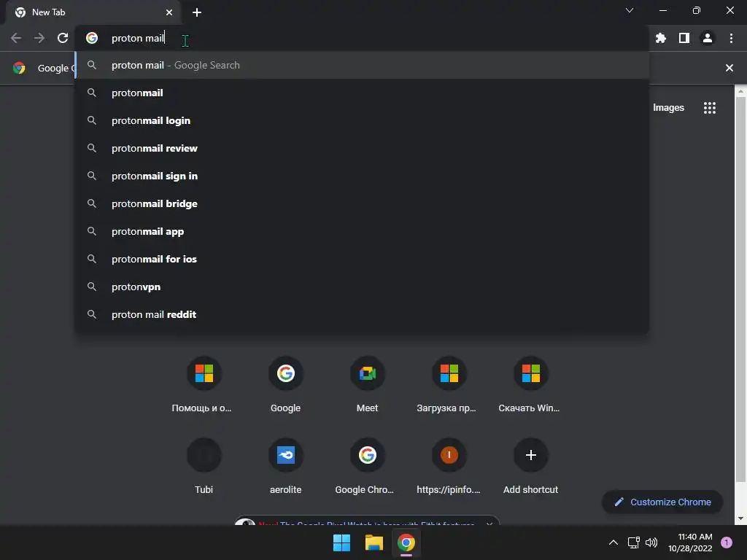This screenshot has width=747, height=560.
Task: Click the browser back arrow
Action: (x=16, y=38)
